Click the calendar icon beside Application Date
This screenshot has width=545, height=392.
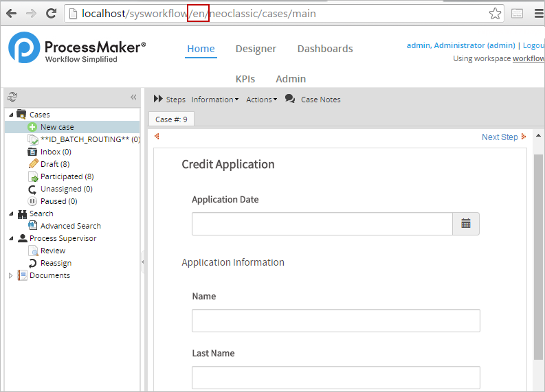(x=466, y=224)
